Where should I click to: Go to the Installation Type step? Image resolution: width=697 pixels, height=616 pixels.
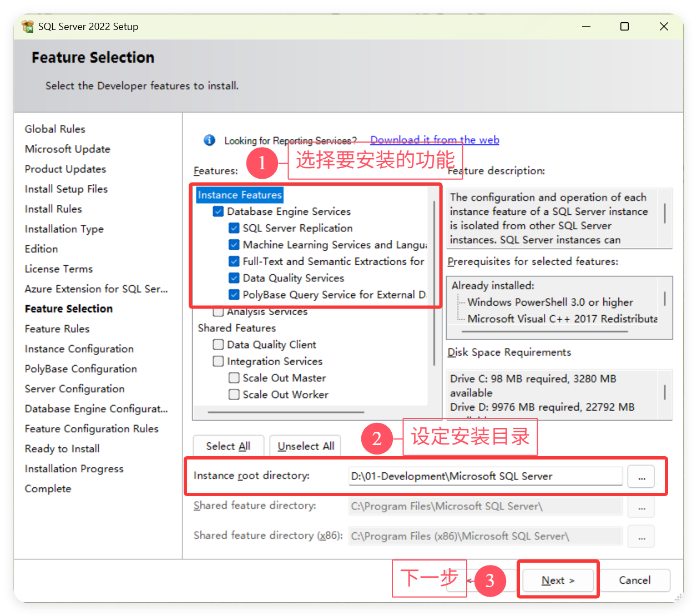(x=64, y=229)
